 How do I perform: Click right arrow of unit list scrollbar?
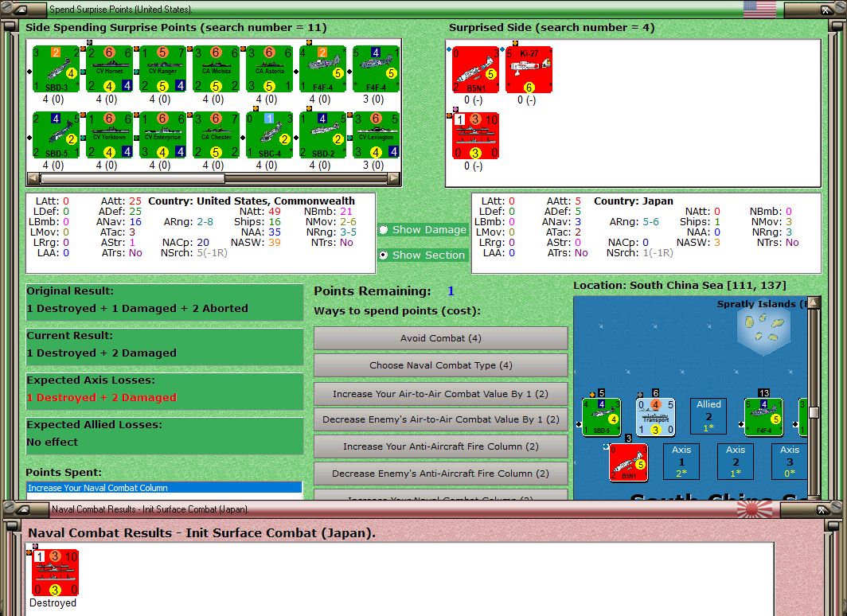pyautogui.click(x=394, y=178)
